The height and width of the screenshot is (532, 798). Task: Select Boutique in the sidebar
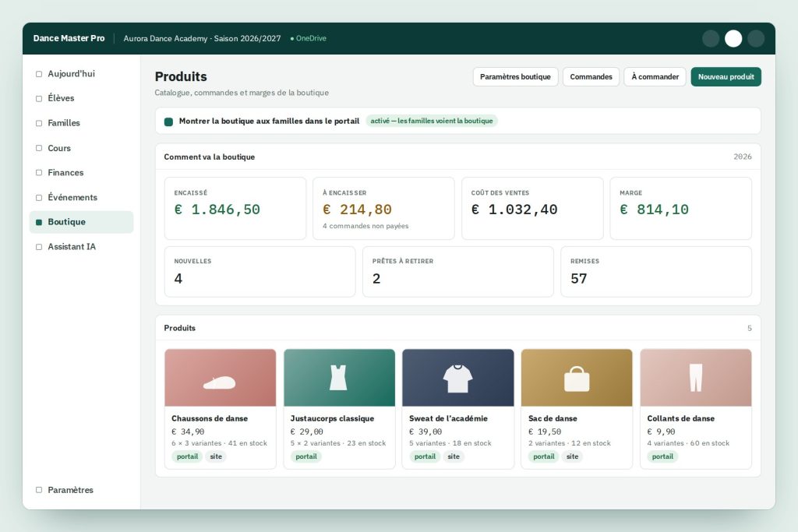click(x=81, y=222)
